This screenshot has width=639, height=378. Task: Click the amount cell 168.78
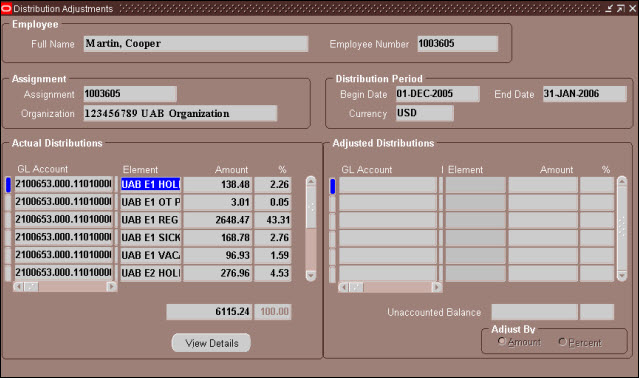[218, 237]
